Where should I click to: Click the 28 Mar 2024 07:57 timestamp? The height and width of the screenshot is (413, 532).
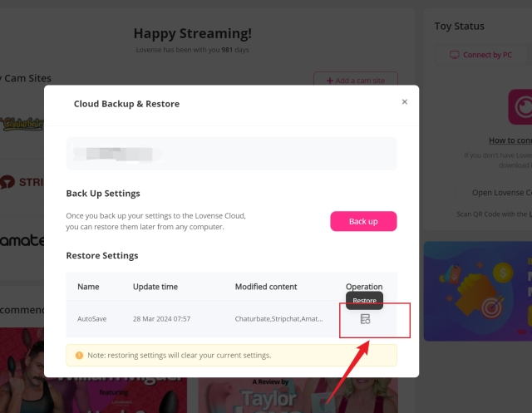(x=161, y=319)
